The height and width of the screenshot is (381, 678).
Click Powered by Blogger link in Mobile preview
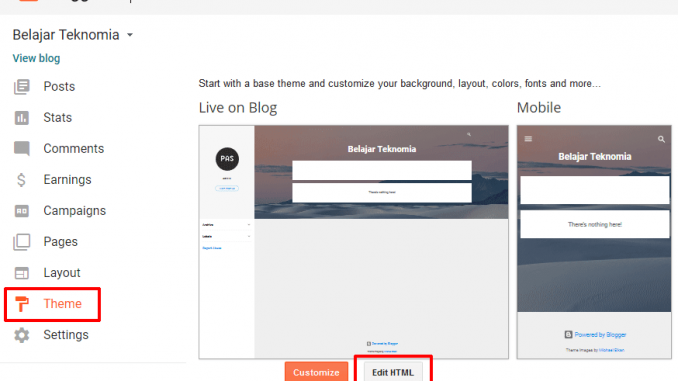point(600,335)
